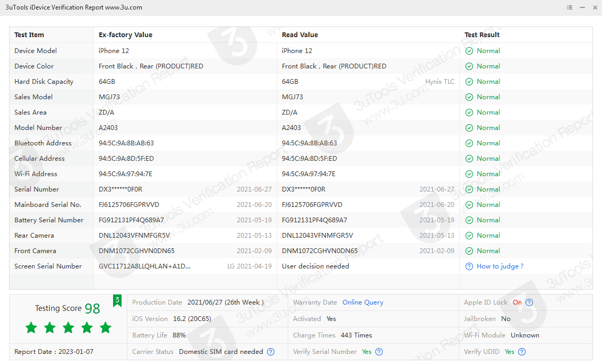Select read value front camera serial DNM1072CGHVN0DN65

[320, 251]
